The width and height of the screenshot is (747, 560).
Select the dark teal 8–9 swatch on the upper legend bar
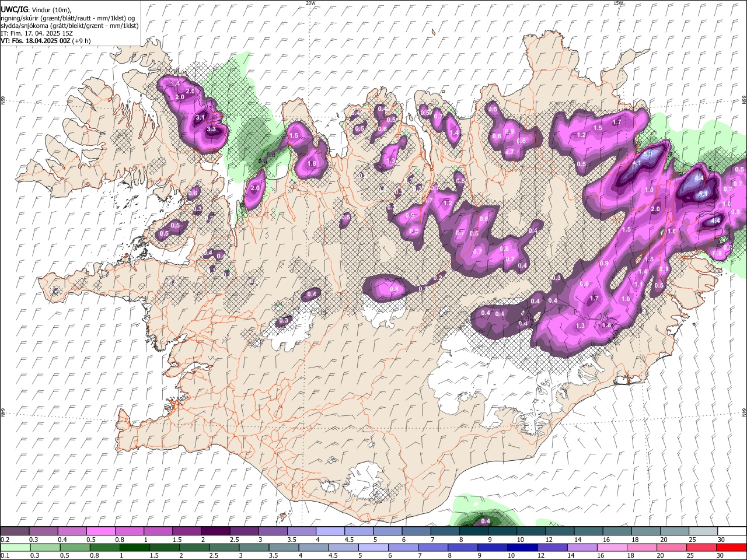(x=474, y=531)
